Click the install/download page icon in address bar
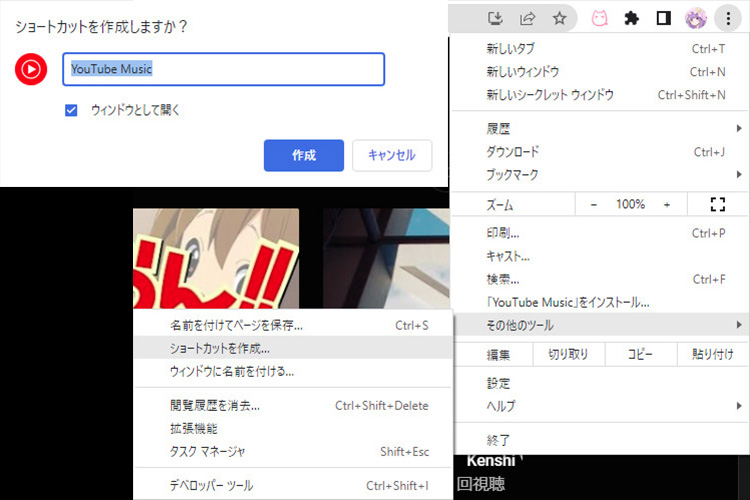The width and height of the screenshot is (750, 500). point(495,18)
